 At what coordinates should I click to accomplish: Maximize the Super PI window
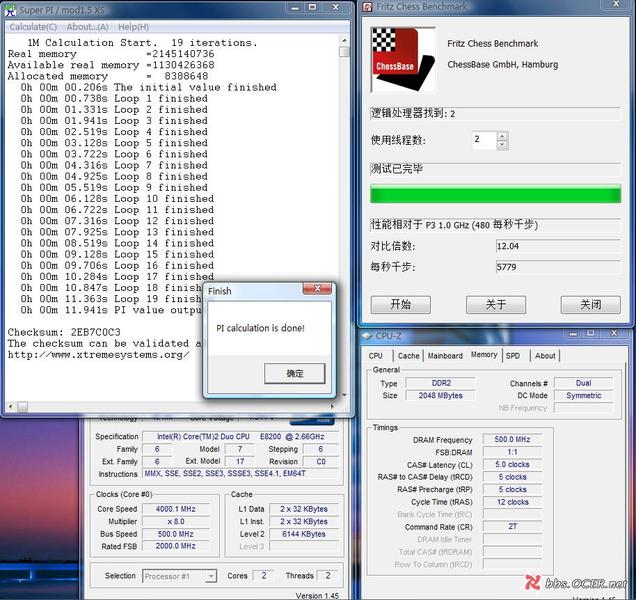pyautogui.click(x=312, y=7)
